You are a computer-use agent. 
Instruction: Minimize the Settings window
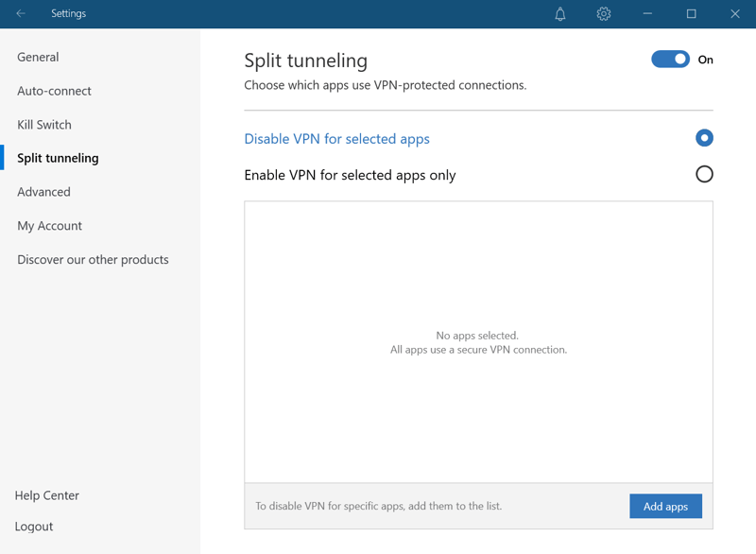(647, 14)
